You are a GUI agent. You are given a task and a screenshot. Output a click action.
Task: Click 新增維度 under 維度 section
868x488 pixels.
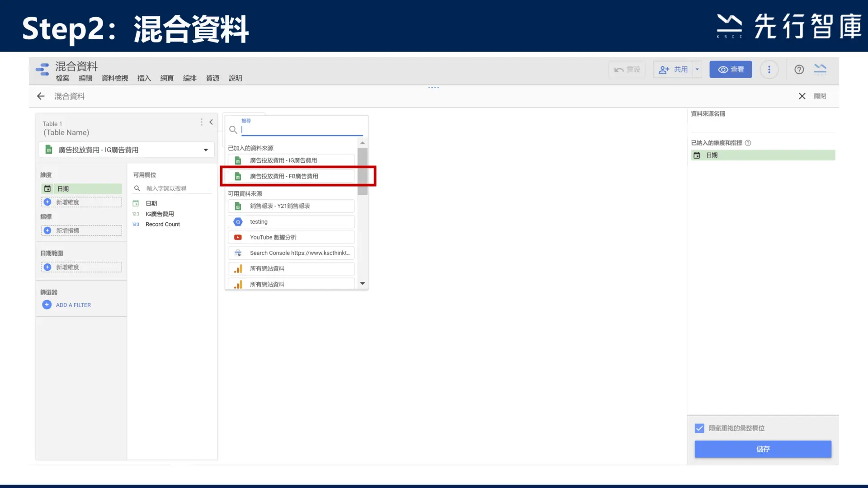[81, 202]
